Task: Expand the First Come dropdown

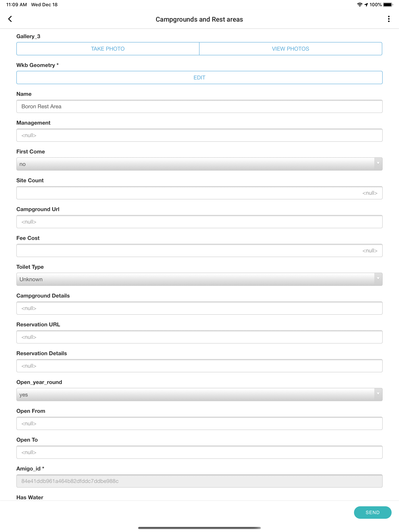Action: coord(199,164)
